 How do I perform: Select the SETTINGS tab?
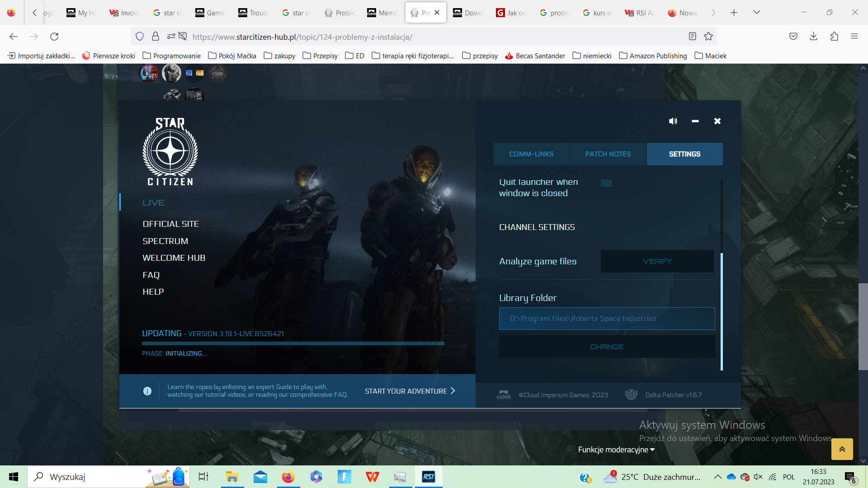tap(684, 154)
